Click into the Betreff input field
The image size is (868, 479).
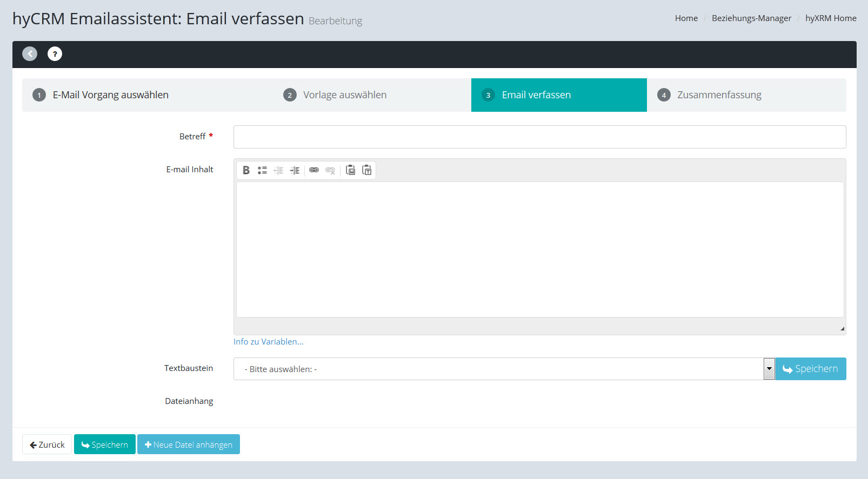click(x=539, y=137)
